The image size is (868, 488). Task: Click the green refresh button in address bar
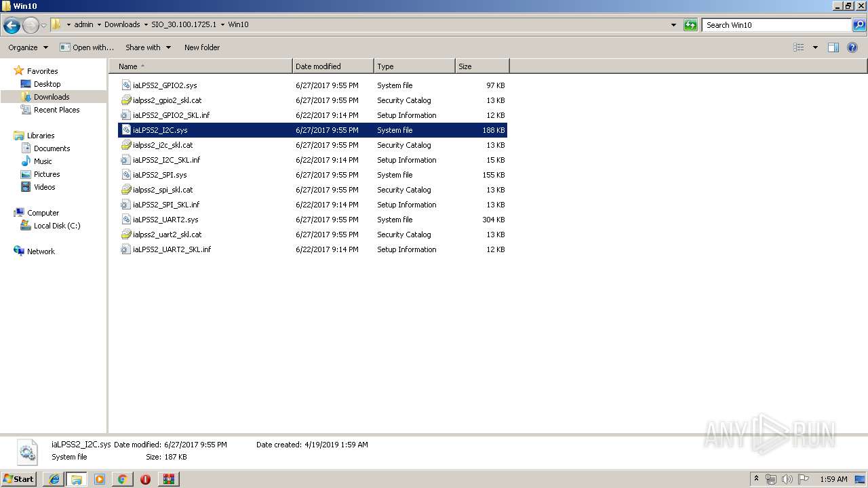[690, 25]
